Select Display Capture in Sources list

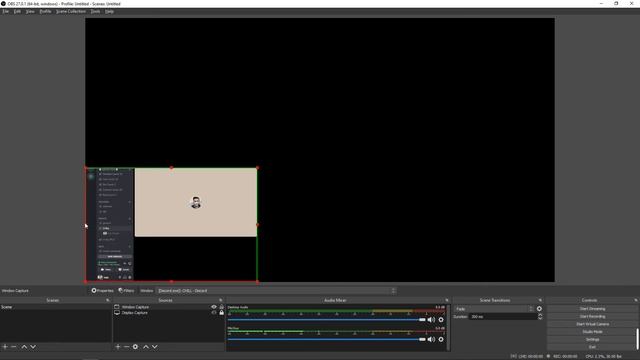135,313
